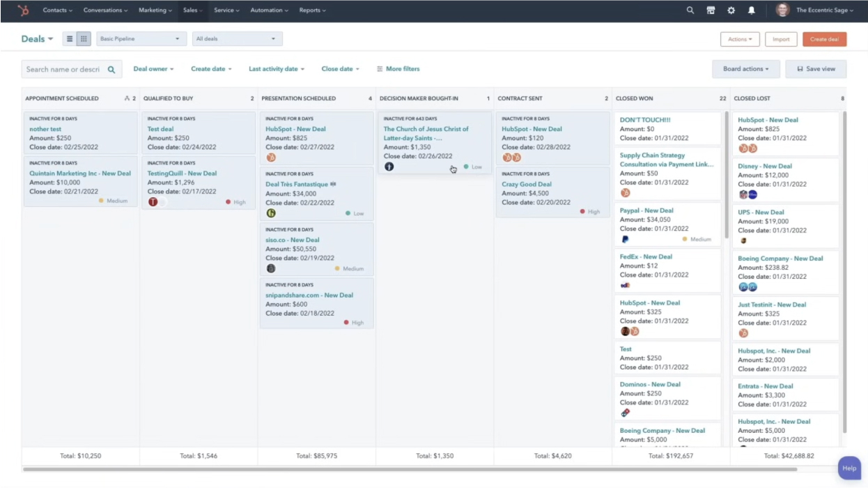Open the Entrata - New Deal link
The image size is (868, 488).
click(x=766, y=386)
